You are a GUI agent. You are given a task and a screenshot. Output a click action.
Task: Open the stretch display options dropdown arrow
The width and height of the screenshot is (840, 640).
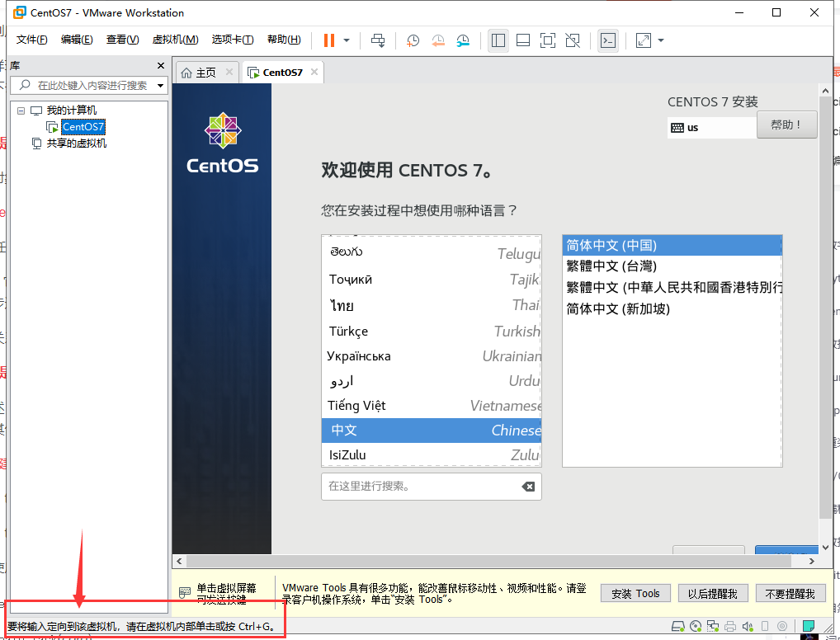[x=661, y=40]
